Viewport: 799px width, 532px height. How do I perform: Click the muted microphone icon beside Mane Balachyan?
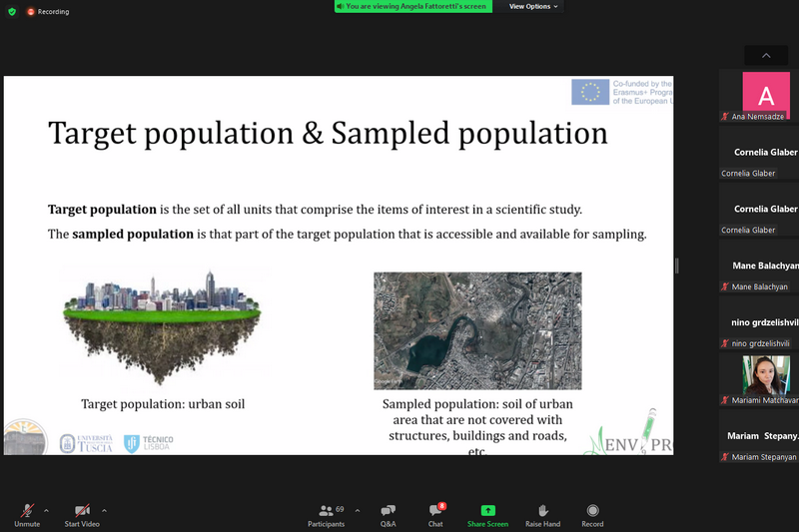coord(725,286)
